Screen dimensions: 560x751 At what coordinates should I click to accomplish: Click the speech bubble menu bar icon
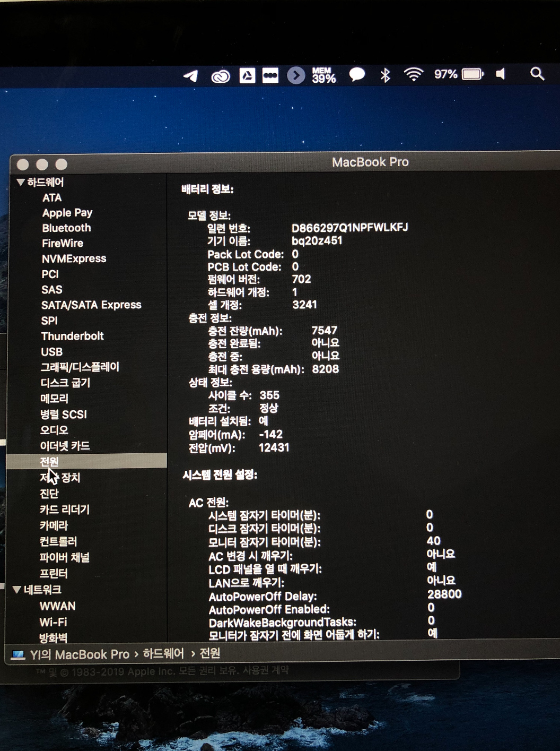[x=356, y=75]
